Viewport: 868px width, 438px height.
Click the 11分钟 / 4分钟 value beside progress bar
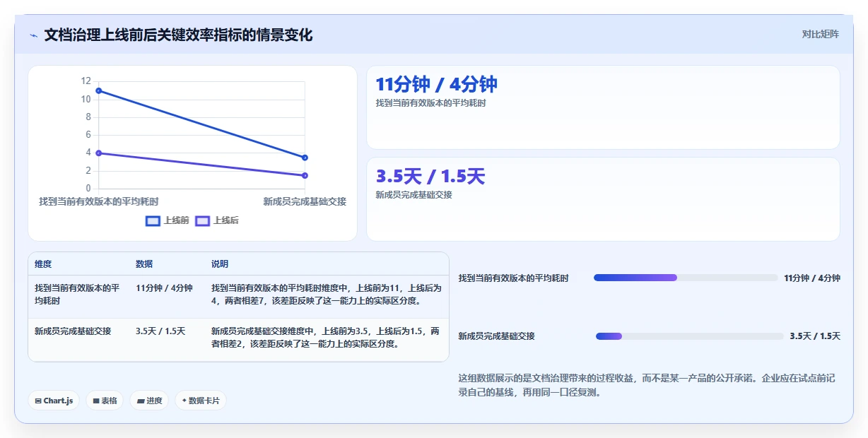812,278
